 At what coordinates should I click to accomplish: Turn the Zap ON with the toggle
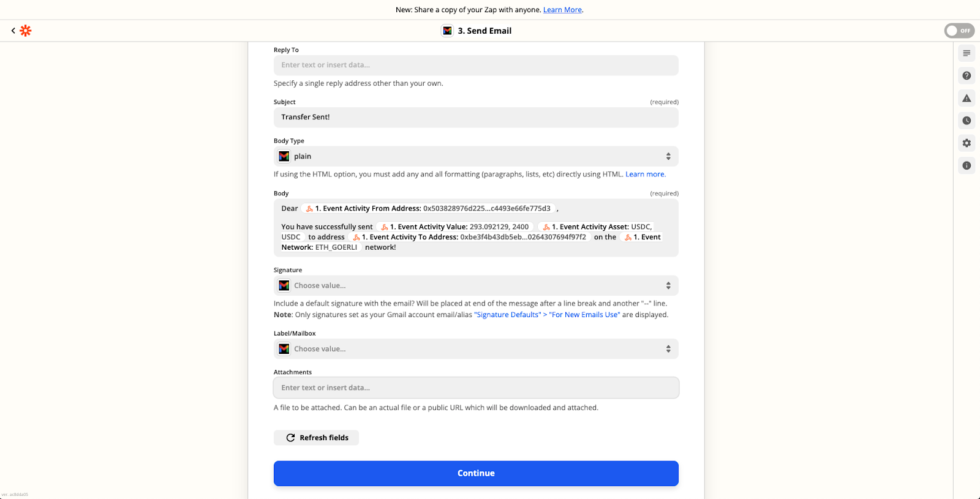point(959,30)
